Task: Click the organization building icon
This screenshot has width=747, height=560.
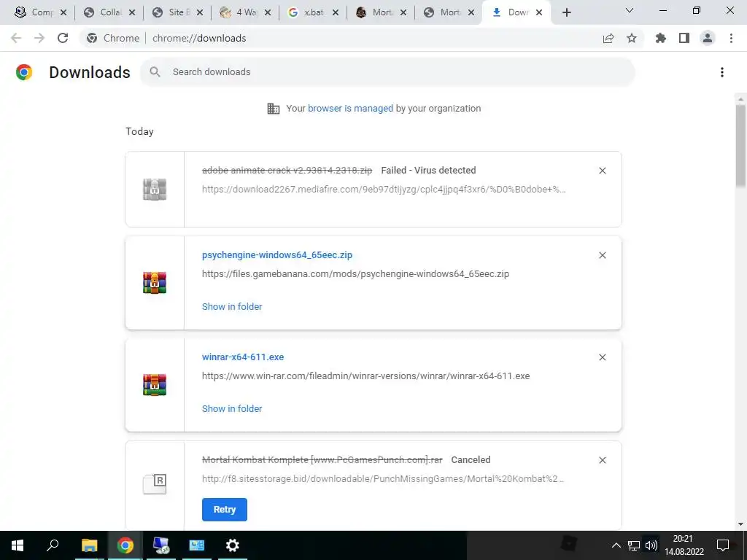Action: click(x=274, y=109)
